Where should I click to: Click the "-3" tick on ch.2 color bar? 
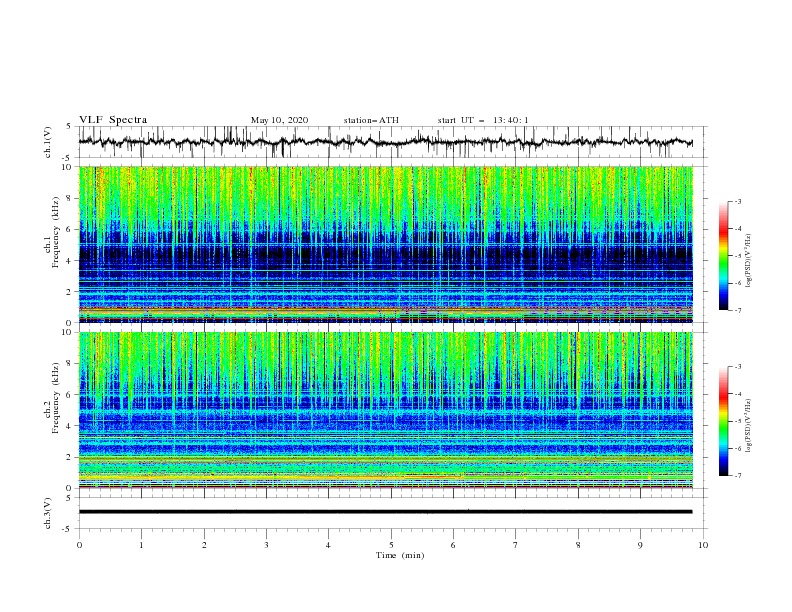click(x=738, y=367)
